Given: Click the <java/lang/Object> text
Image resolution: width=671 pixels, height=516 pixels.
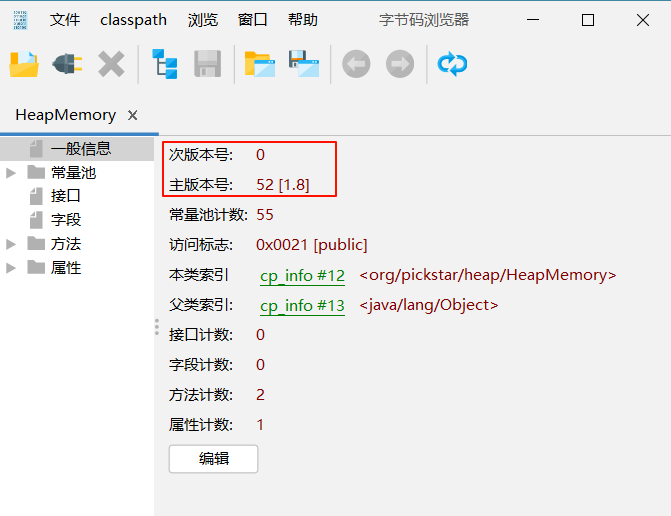Looking at the screenshot, I should tap(429, 305).
